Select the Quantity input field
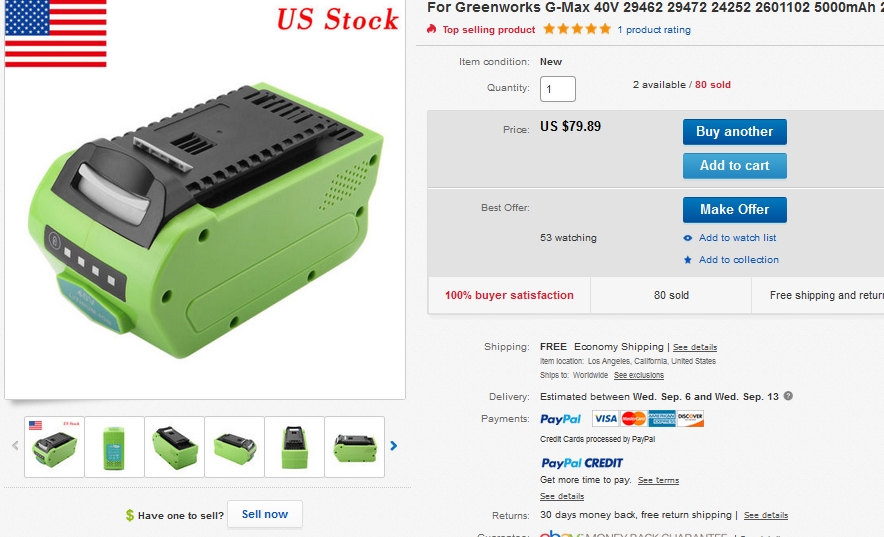Image resolution: width=884 pixels, height=537 pixels. [558, 89]
